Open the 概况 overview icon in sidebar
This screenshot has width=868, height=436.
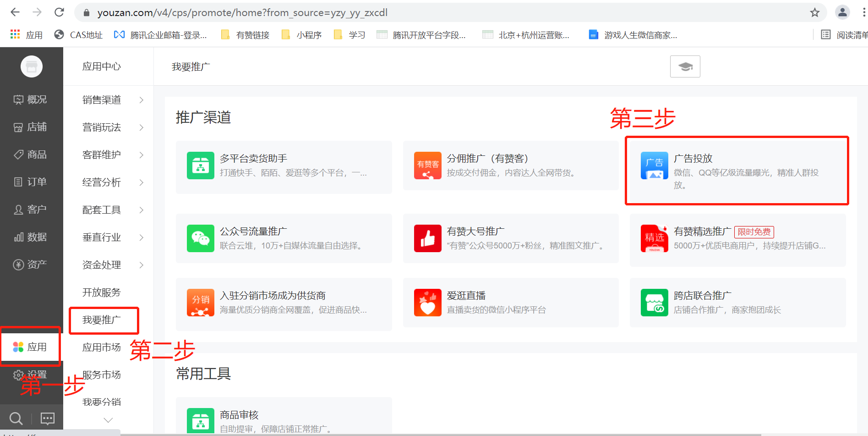pos(18,99)
